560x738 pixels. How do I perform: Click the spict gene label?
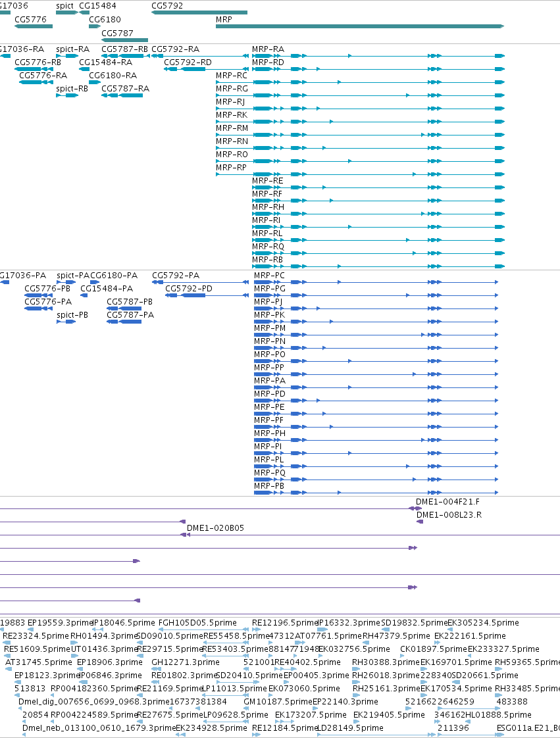(64, 6)
